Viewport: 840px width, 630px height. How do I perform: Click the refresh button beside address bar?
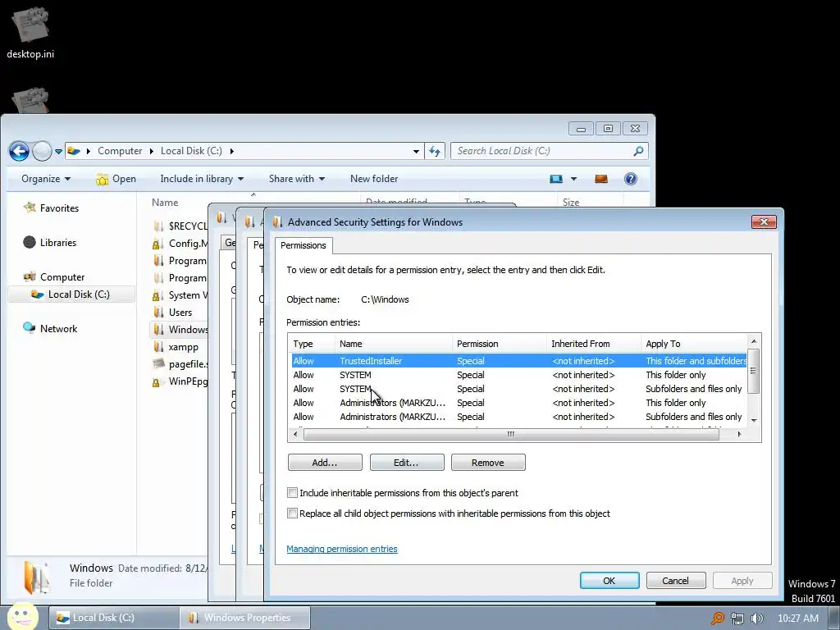(x=435, y=151)
